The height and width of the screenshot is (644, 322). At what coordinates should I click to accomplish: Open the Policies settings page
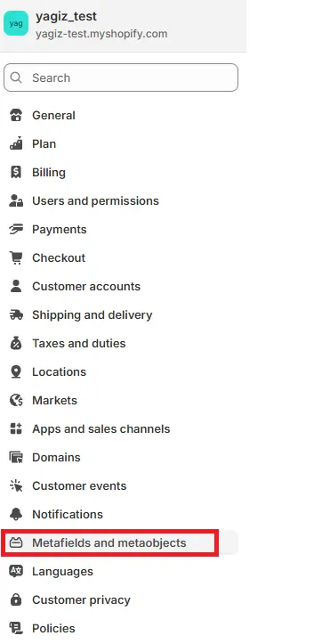(121, 628)
